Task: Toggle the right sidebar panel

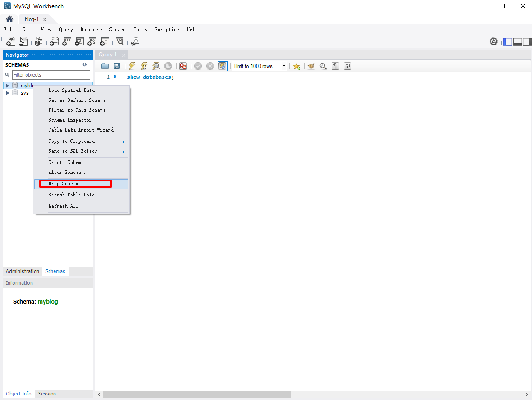Action: [x=527, y=42]
